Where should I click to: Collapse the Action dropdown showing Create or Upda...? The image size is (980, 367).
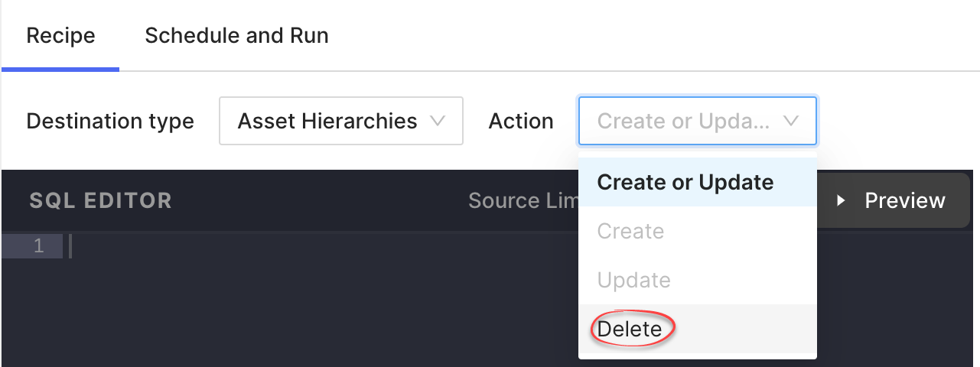[698, 121]
